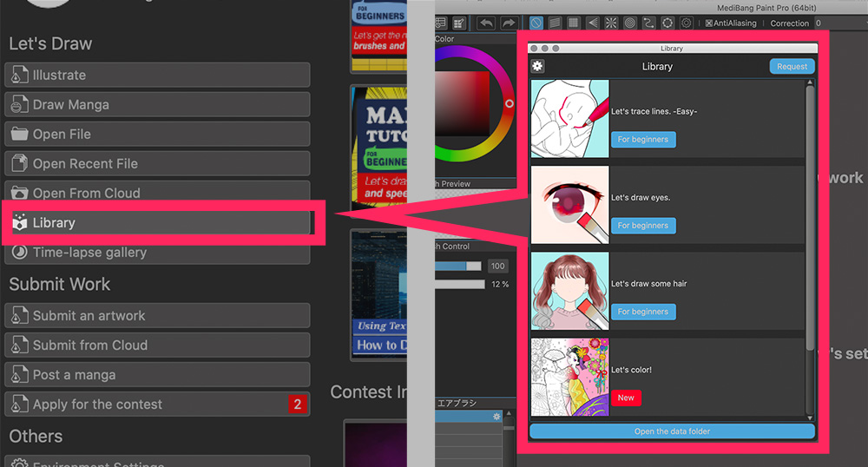868x467 pixels.
Task: Pick a hue on the color wheel ring
Action: 510,103
